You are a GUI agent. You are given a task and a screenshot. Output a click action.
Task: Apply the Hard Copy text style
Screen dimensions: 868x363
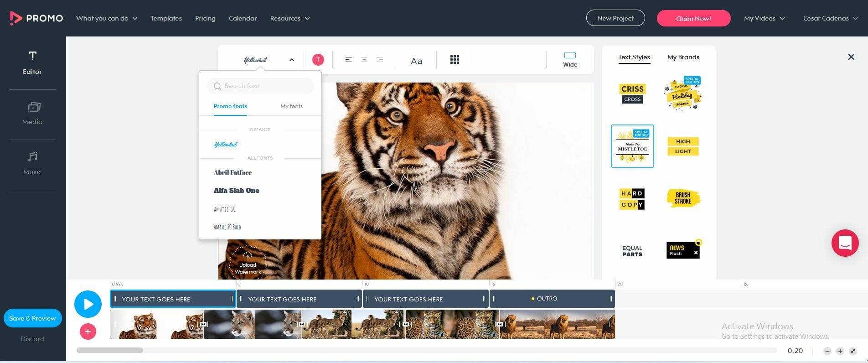point(632,199)
